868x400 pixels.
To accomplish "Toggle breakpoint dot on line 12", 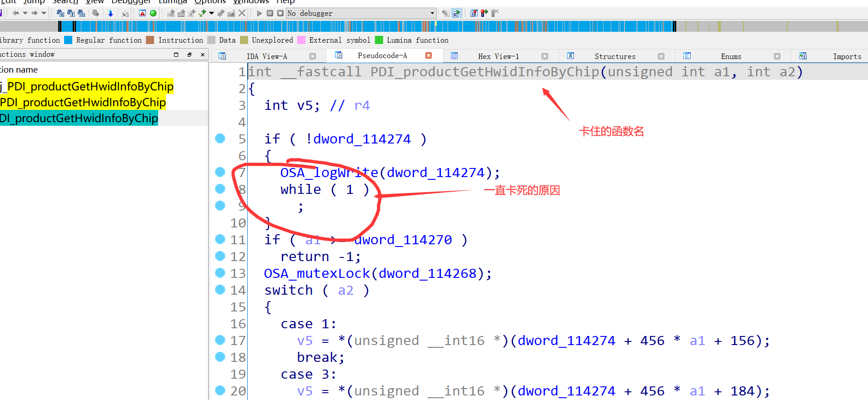I will click(x=220, y=256).
